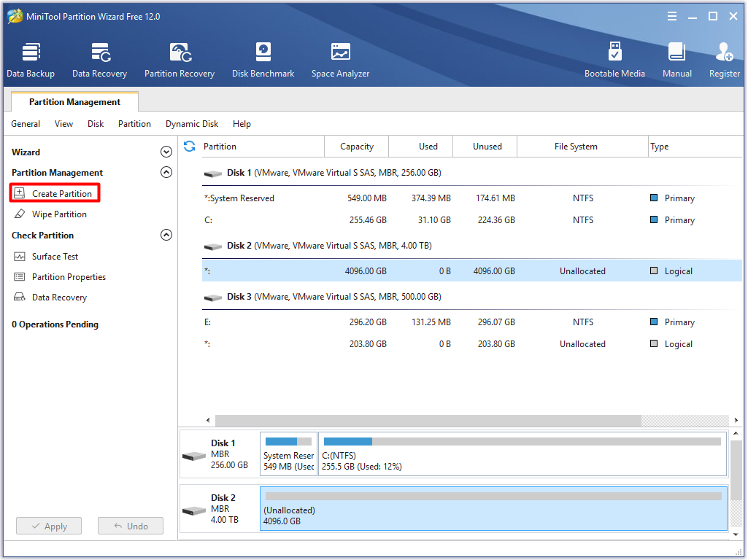Click the Partition Properties icon
Viewport: 748px width, 560px height.
tap(19, 277)
